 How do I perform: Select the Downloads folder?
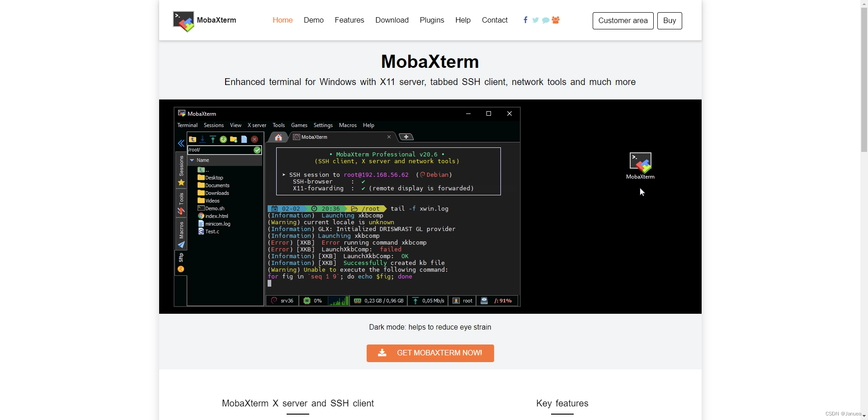[213, 193]
